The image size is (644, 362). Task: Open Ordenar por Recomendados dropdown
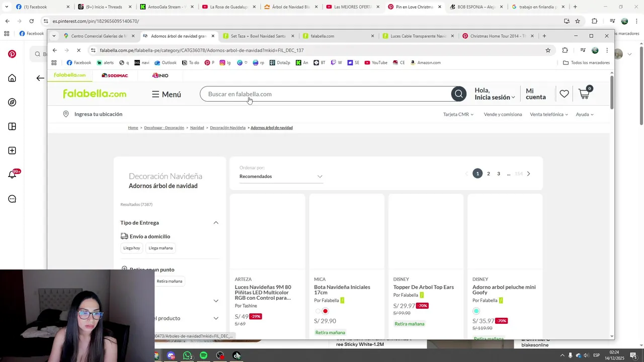point(281,176)
